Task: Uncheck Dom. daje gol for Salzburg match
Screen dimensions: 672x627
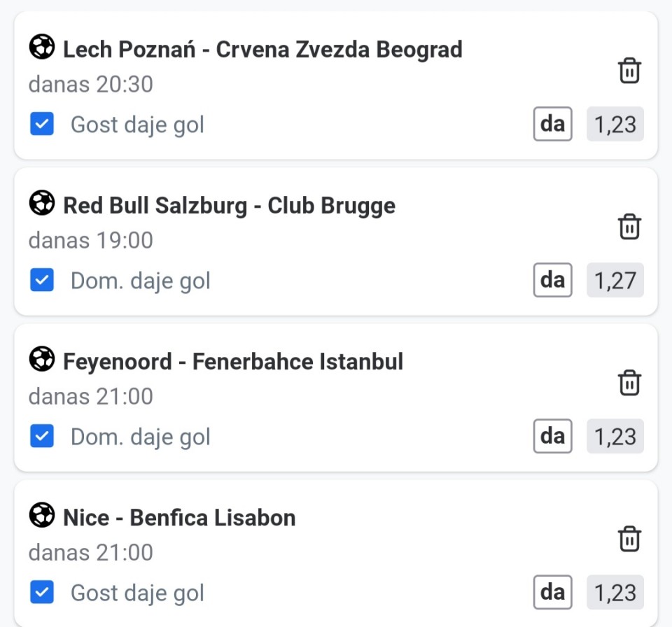Action: pyautogui.click(x=42, y=280)
